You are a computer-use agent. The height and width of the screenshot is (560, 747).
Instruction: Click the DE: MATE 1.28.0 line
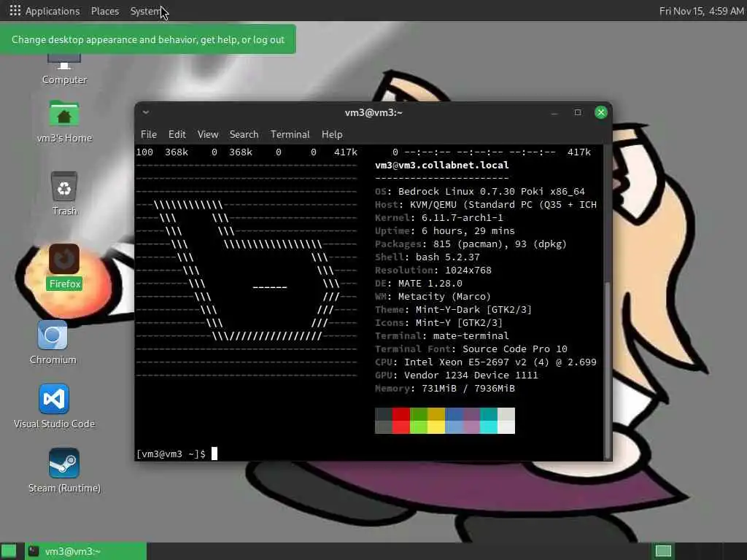pyautogui.click(x=419, y=284)
